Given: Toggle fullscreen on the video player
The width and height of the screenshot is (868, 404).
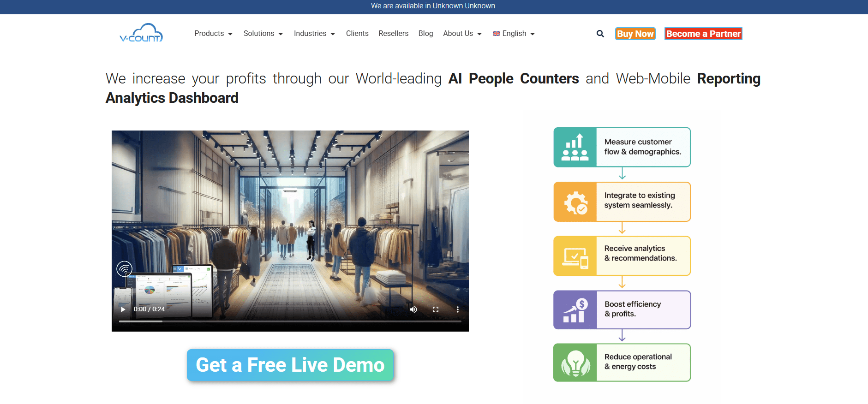Looking at the screenshot, I should (436, 309).
